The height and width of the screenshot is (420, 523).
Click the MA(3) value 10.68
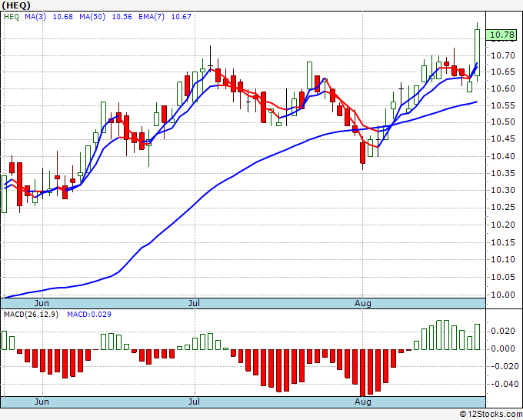(63, 17)
